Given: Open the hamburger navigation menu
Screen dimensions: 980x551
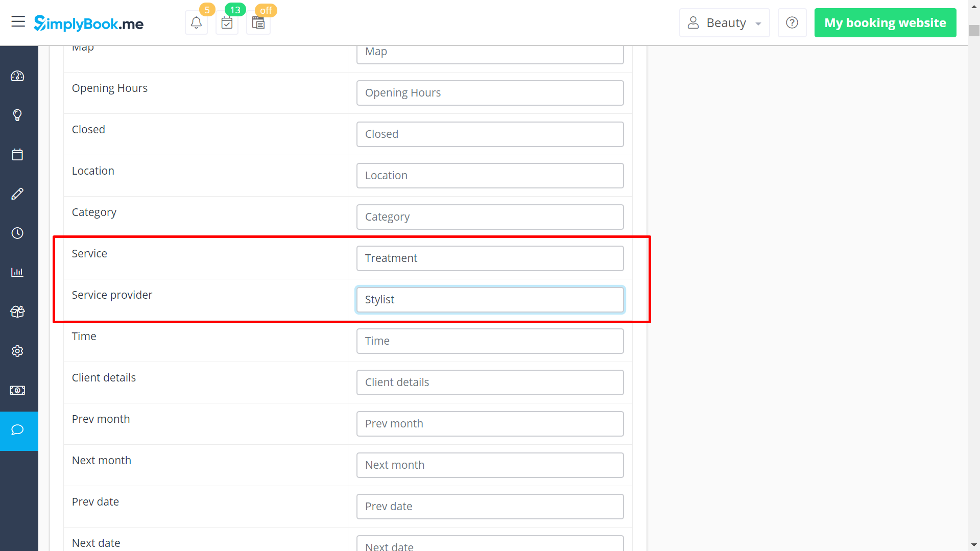Looking at the screenshot, I should click(18, 22).
